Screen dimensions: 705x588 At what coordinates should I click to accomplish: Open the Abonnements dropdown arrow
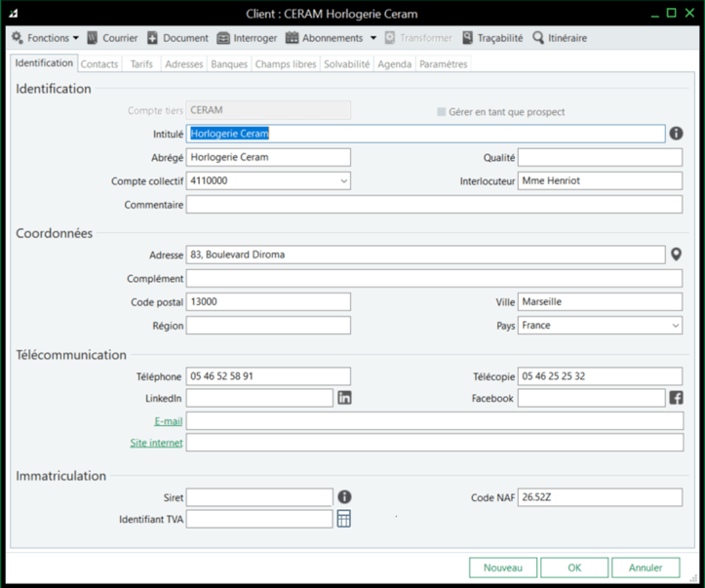point(372,38)
